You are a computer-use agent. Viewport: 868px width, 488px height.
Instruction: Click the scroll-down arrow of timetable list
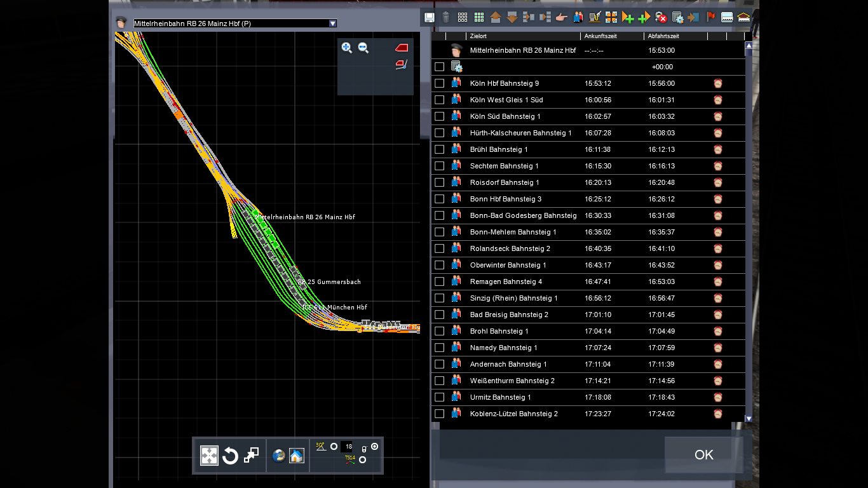coord(748,418)
